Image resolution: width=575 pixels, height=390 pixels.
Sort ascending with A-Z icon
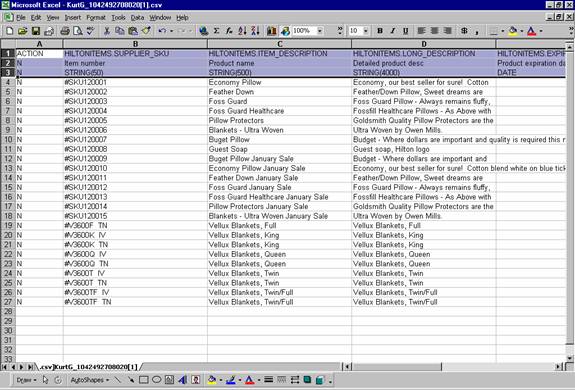242,31
